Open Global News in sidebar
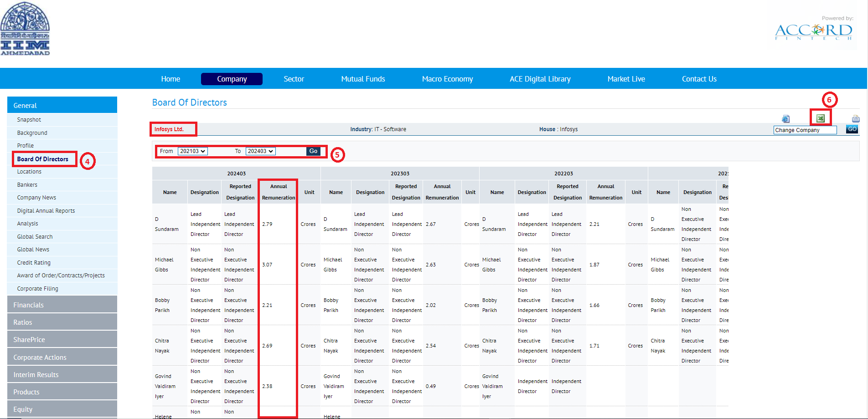The width and height of the screenshot is (868, 419). (x=33, y=250)
